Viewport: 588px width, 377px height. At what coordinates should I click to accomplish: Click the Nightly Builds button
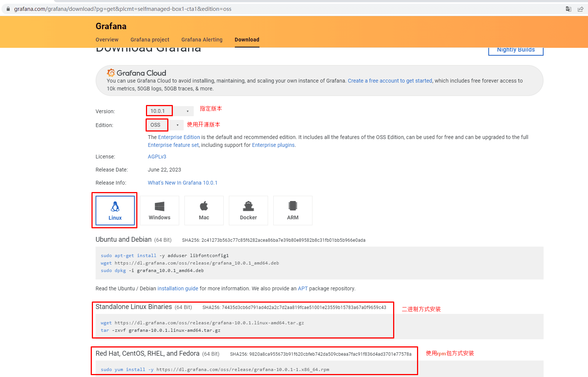click(516, 50)
